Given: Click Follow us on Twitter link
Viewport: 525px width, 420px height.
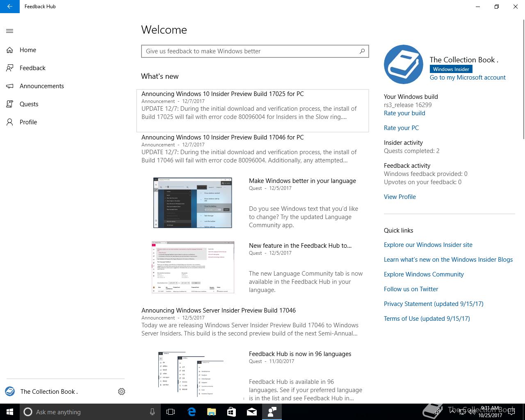Looking at the screenshot, I should [411, 289].
